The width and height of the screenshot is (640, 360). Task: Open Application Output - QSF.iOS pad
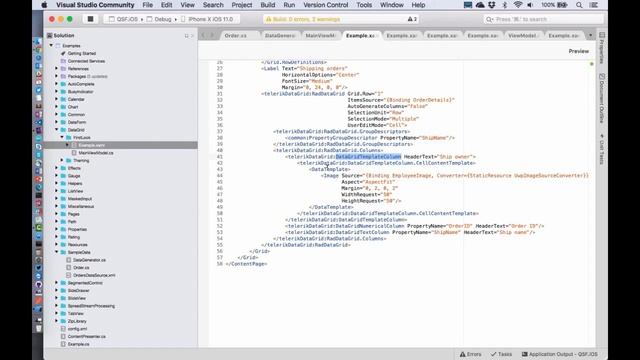(559, 354)
